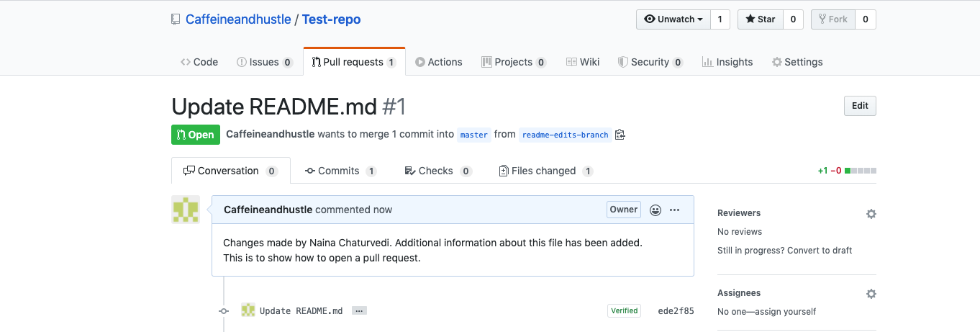Select the Pull requests tab
This screenshot has height=332, width=980.
(354, 62)
